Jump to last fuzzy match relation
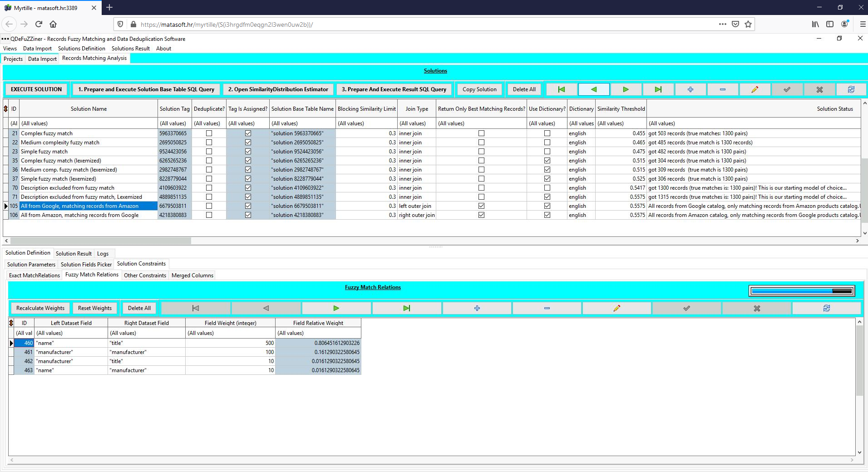Image resolution: width=868 pixels, height=472 pixels. pos(406,308)
